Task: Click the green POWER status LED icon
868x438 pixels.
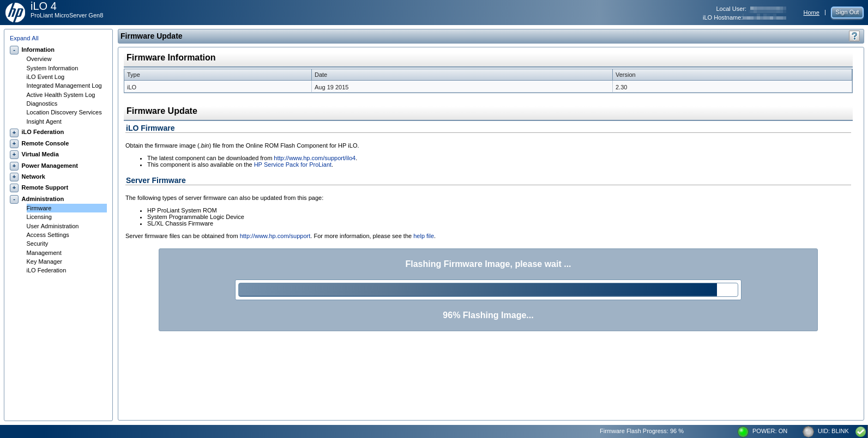Action: (x=743, y=431)
